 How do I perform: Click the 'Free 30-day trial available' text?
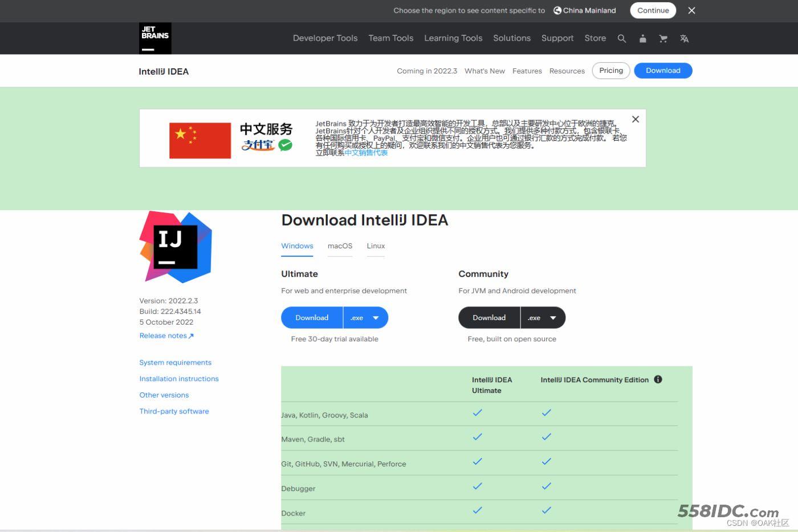[x=335, y=339]
